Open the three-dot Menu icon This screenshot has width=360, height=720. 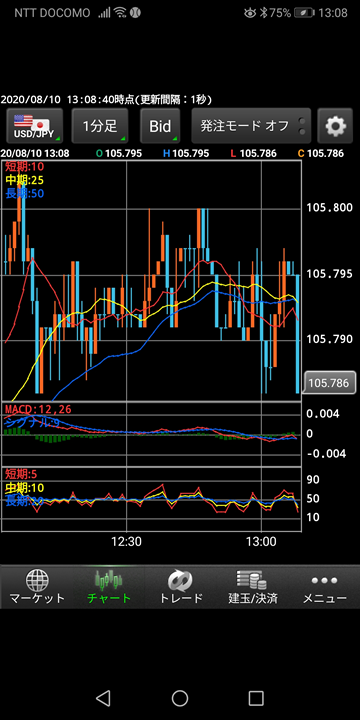324,580
